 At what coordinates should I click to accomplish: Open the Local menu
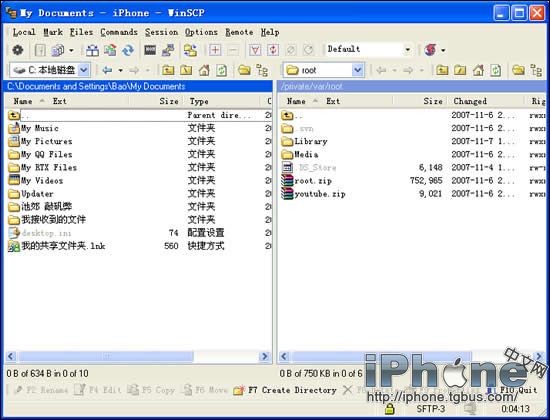pyautogui.click(x=24, y=32)
